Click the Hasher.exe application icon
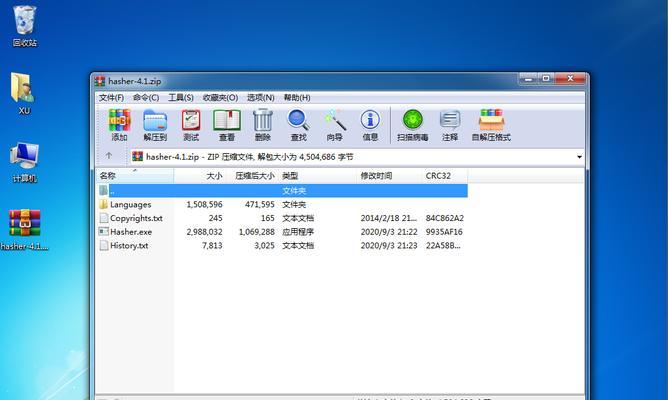The height and width of the screenshot is (400, 668). click(x=104, y=231)
